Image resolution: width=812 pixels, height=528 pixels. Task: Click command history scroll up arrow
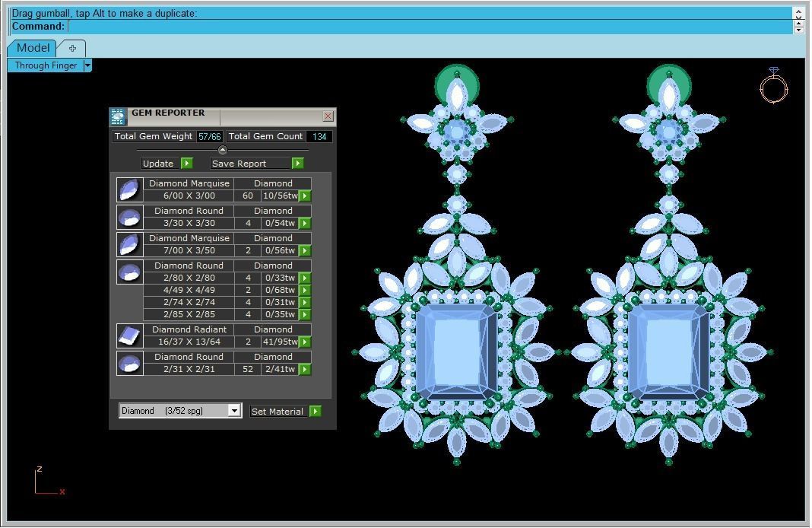799,11
